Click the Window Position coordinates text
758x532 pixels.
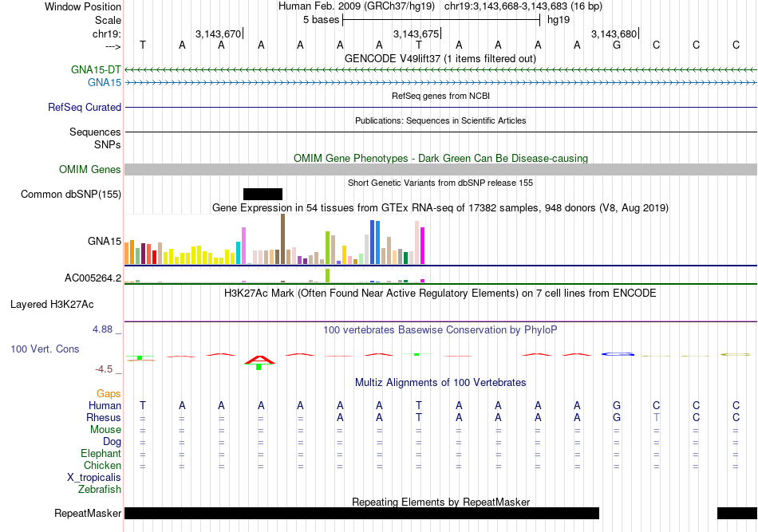click(523, 6)
